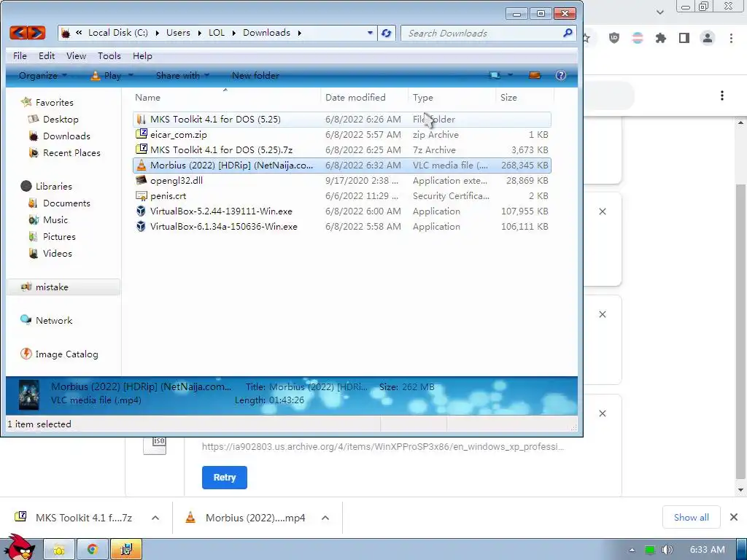The width and height of the screenshot is (747, 560).
Task: Open the Music library in sidebar
Action: pyautogui.click(x=55, y=220)
